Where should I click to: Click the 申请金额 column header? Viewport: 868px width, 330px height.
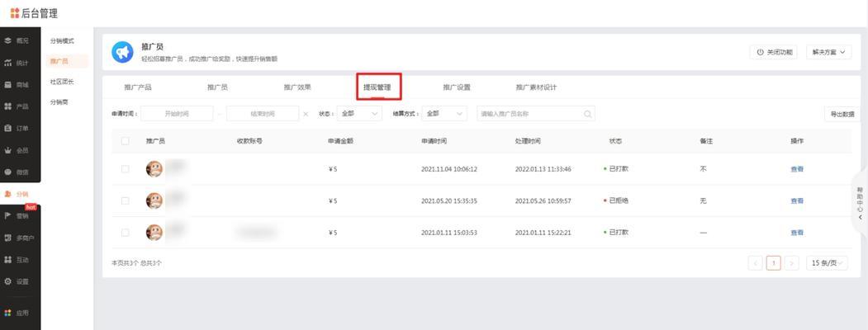pos(340,141)
